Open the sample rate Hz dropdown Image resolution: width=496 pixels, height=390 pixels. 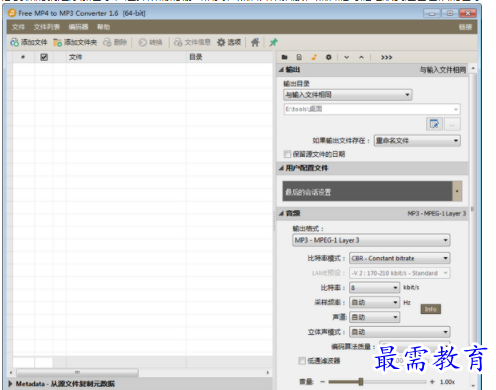pos(374,302)
